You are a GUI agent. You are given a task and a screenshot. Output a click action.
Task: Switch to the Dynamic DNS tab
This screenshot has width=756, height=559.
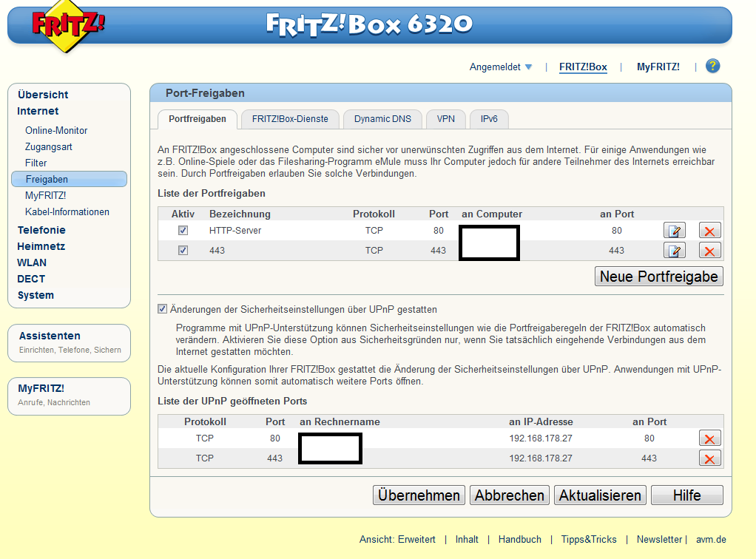point(382,119)
